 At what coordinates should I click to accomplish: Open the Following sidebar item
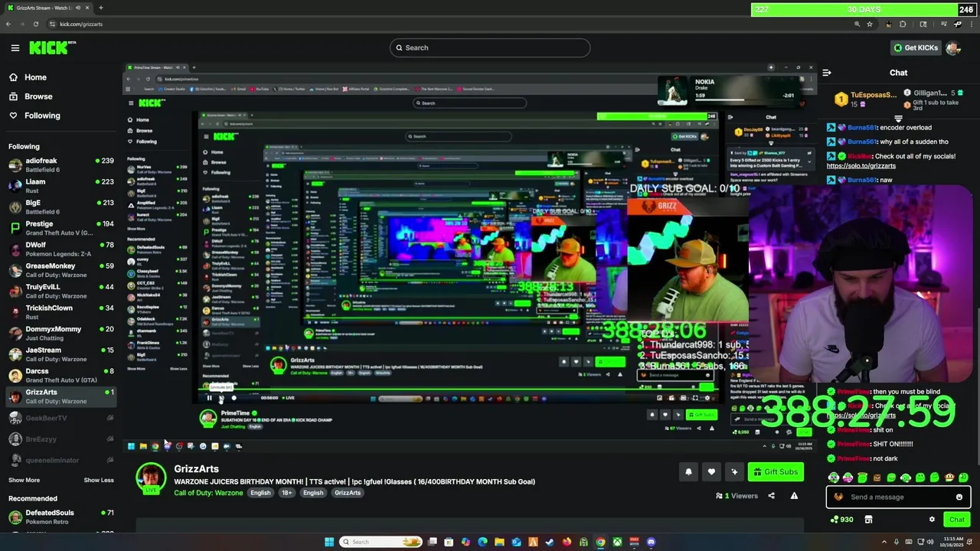point(34,116)
